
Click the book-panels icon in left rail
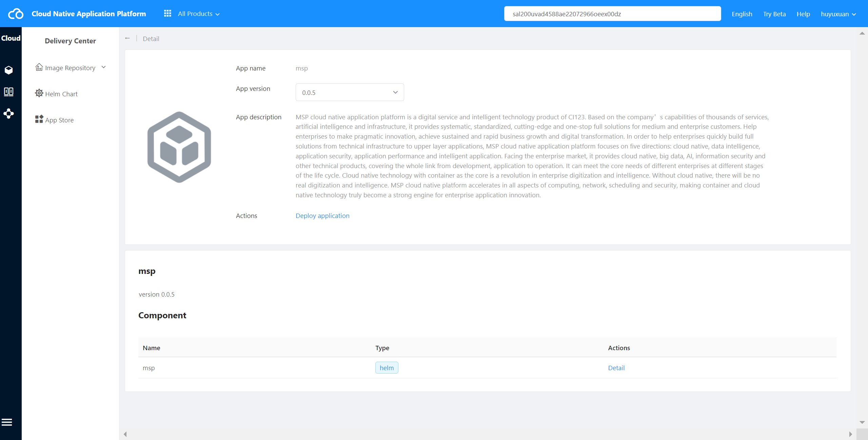9,92
